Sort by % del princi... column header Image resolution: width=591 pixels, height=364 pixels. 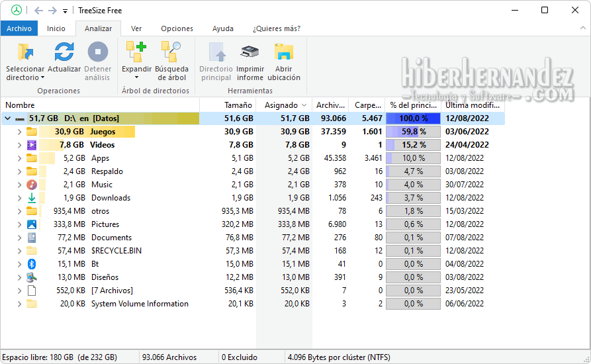pyautogui.click(x=413, y=105)
